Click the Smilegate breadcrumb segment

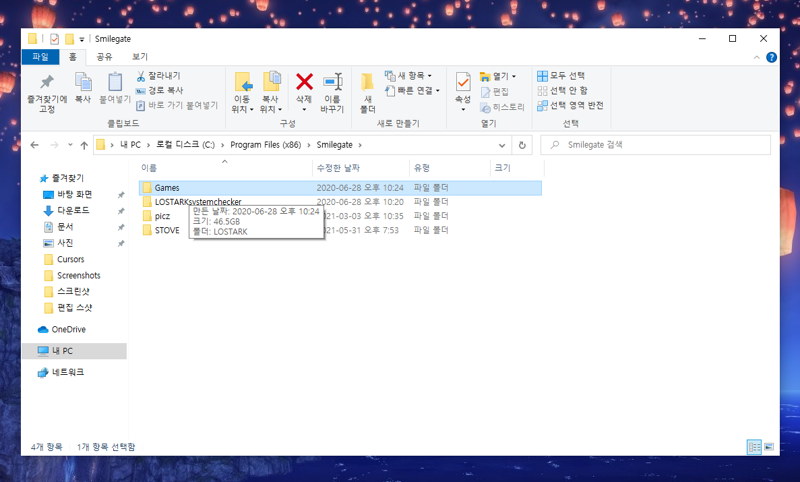335,145
